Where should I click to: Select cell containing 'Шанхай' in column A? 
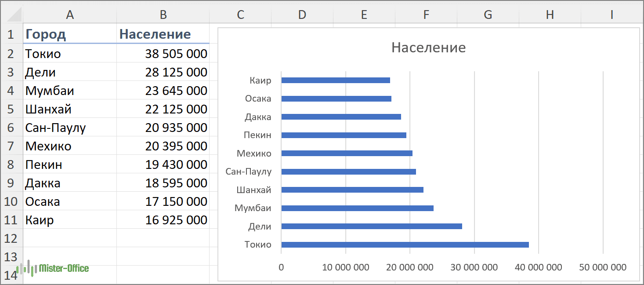click(x=69, y=109)
